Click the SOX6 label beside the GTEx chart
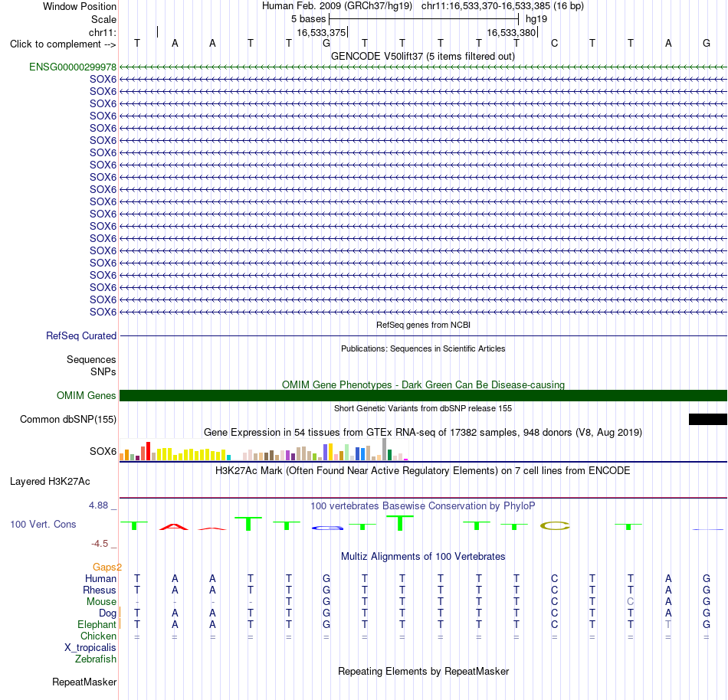The image size is (728, 700). click(103, 451)
